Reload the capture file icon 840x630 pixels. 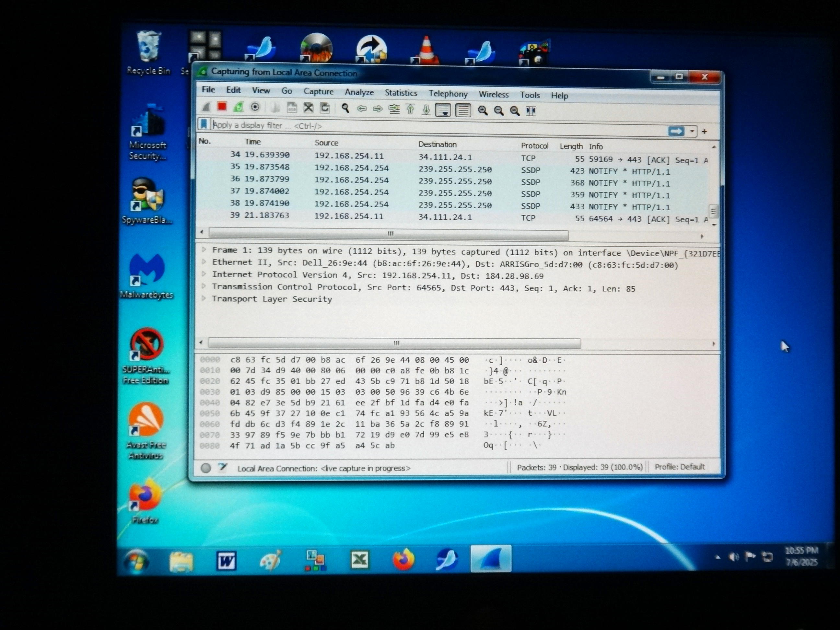(325, 108)
